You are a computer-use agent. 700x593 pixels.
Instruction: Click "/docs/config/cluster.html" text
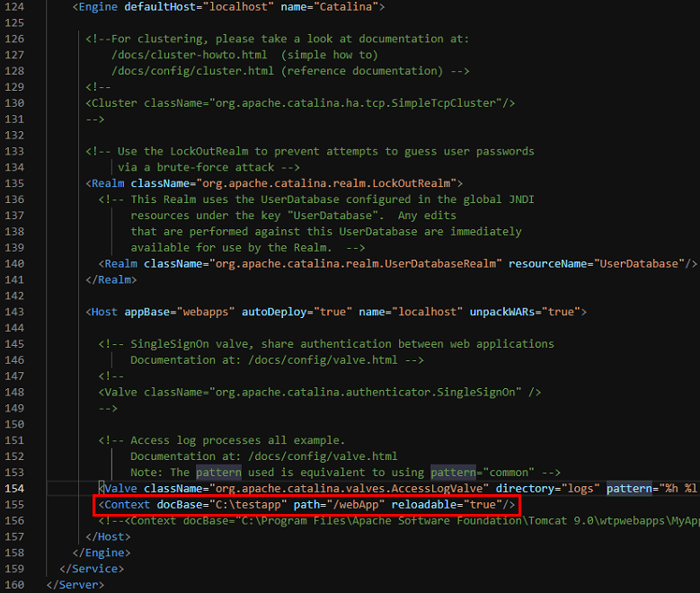pyautogui.click(x=192, y=71)
